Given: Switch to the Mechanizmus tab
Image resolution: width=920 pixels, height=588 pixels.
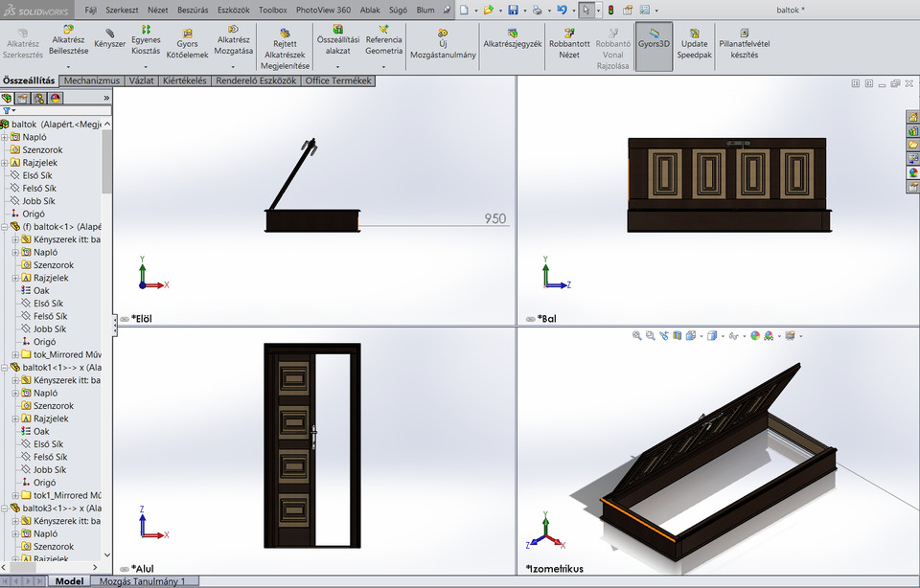Looking at the screenshot, I should pos(91,80).
